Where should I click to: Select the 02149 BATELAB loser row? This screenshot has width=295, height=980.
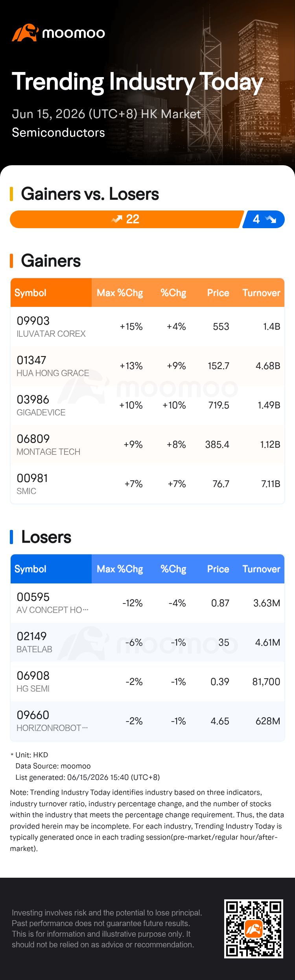(147, 642)
